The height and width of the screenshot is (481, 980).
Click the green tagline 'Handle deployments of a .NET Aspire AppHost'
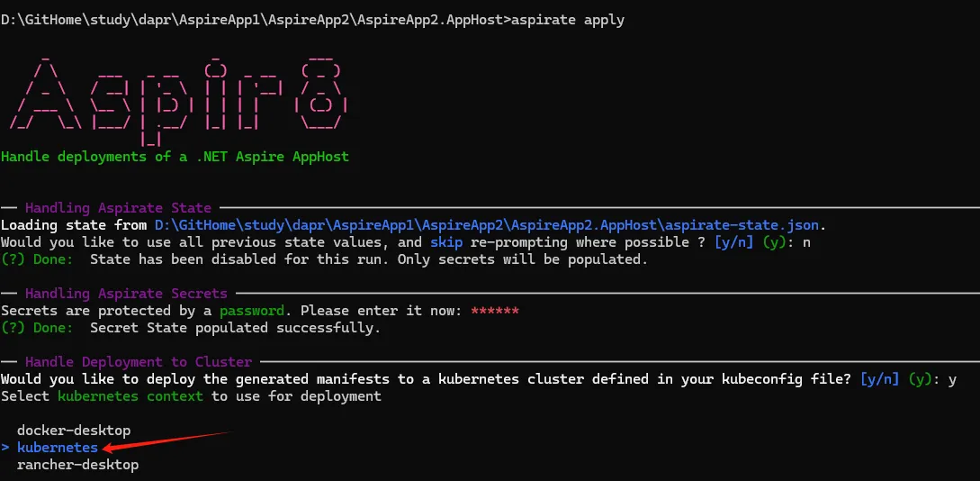175,157
